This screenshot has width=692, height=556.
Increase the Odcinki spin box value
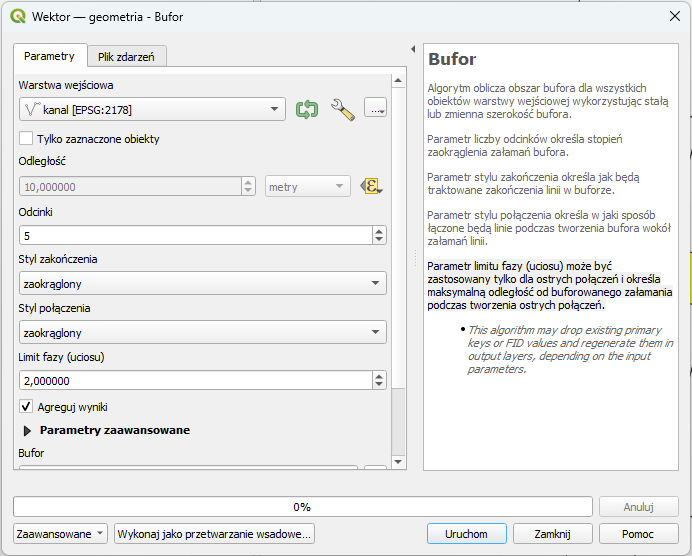pos(379,231)
